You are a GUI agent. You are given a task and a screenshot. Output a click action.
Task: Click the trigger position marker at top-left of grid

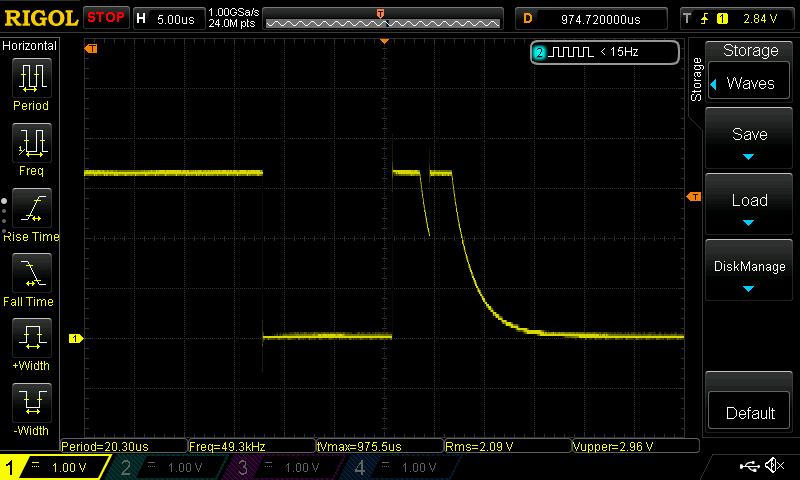(91, 48)
